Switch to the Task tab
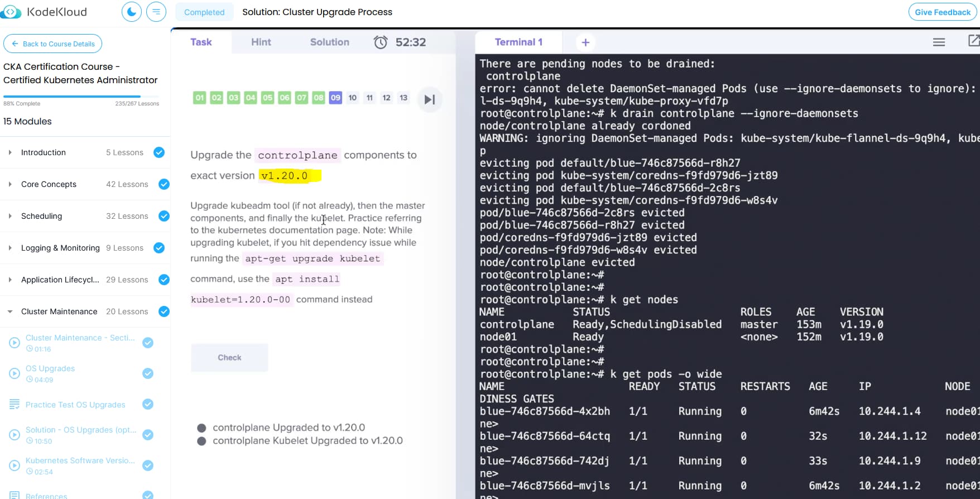Screen dimensions: 980x499 pos(201,42)
